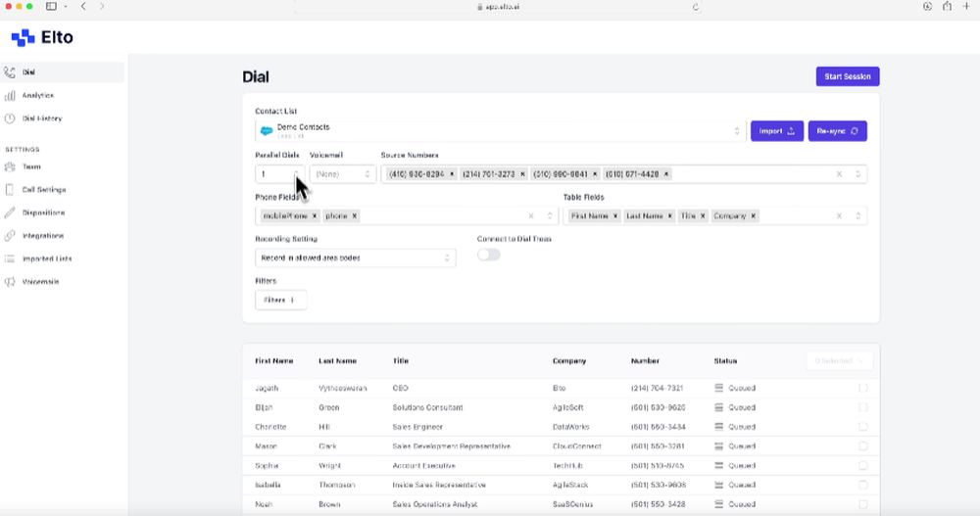Open the 0 Selected dropdown

tap(840, 361)
